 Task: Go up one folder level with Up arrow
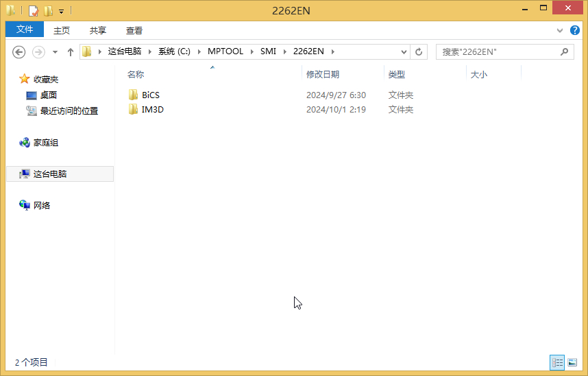[70, 52]
